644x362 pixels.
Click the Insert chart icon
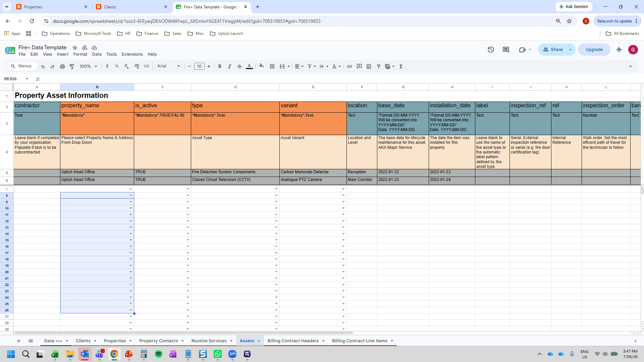[x=369, y=66]
